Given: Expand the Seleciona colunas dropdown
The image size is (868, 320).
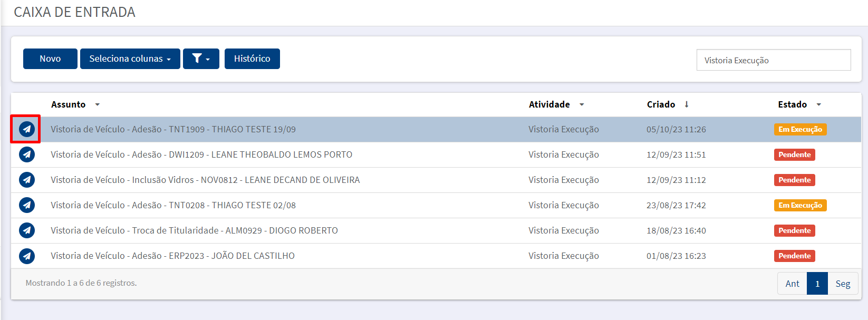Looking at the screenshot, I should point(130,59).
